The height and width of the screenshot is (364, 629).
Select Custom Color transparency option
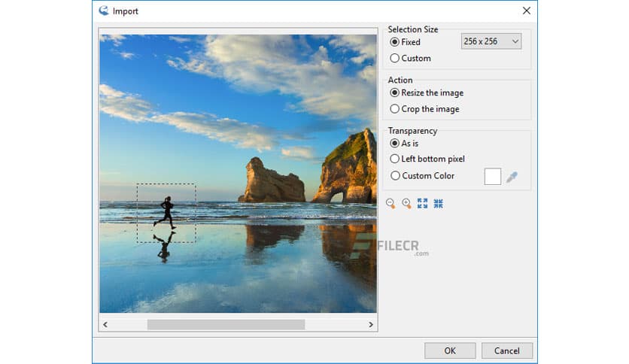click(x=422, y=175)
